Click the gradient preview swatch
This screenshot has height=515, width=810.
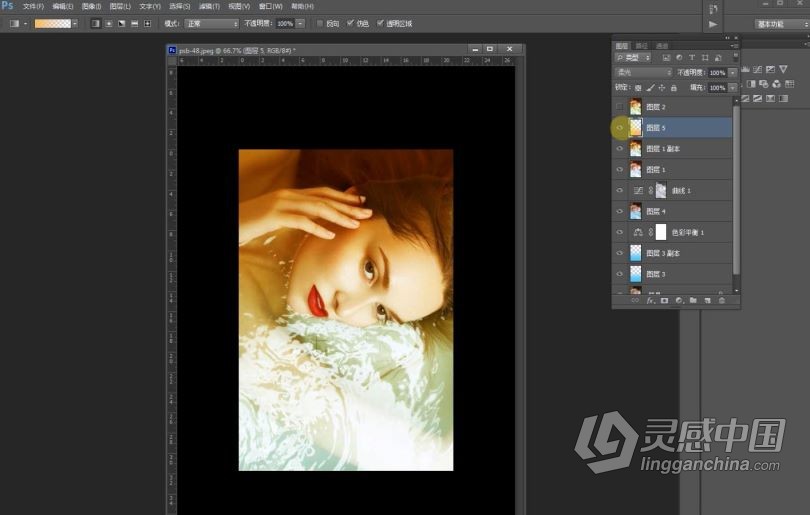(x=53, y=24)
